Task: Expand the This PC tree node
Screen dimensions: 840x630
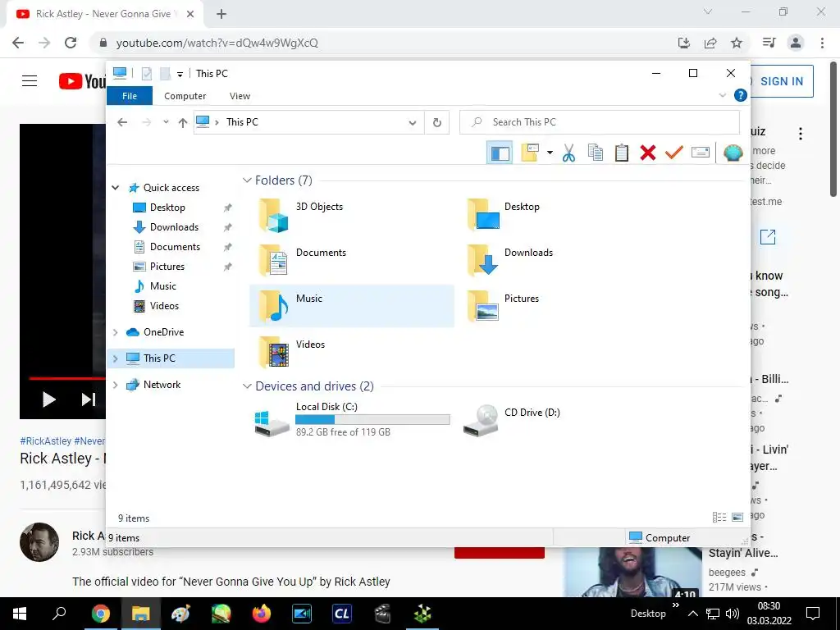Action: pos(115,358)
